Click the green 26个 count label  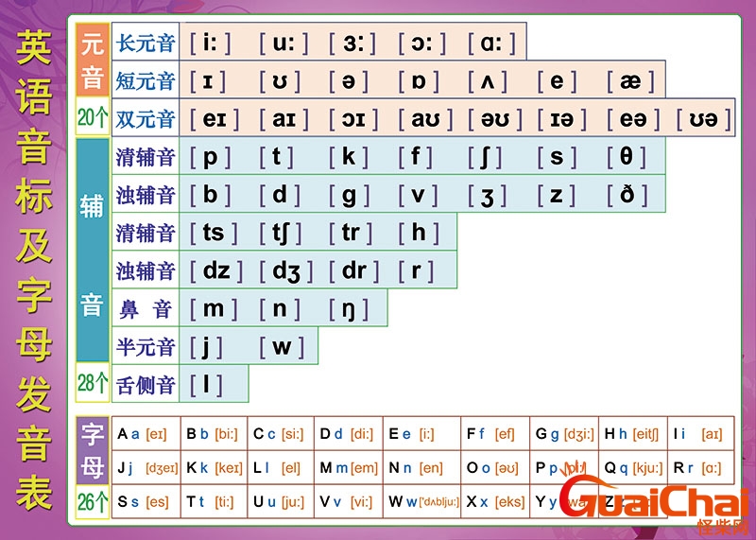tap(93, 502)
